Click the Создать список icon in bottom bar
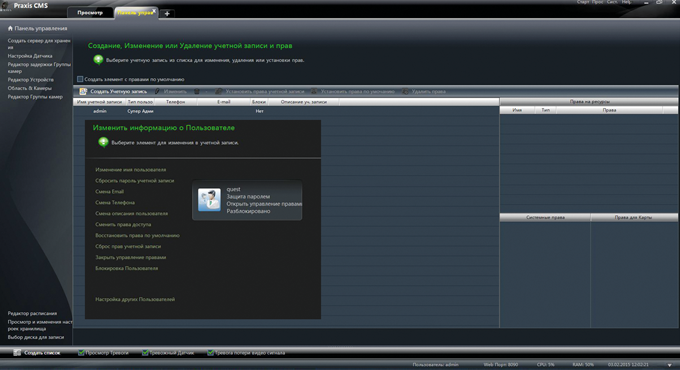 (x=17, y=353)
